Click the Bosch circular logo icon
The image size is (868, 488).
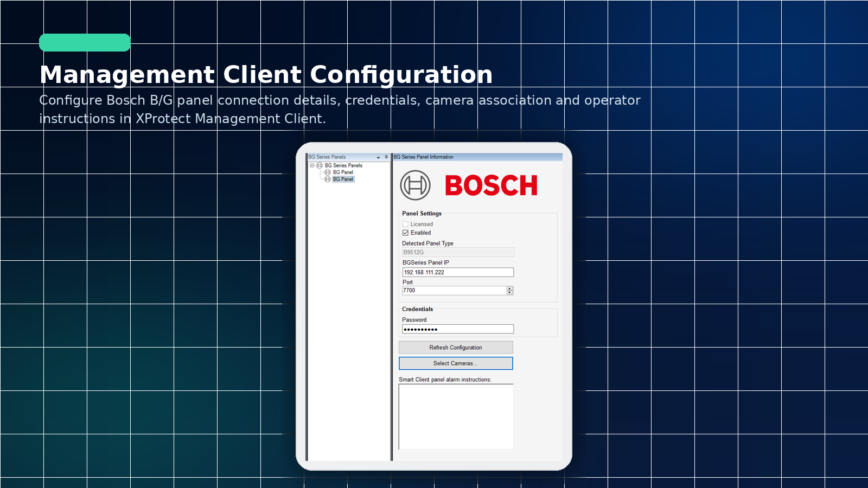pyautogui.click(x=415, y=185)
